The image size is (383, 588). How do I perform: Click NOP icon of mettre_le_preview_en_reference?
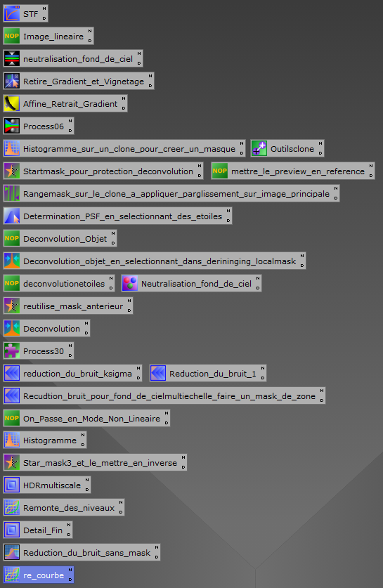(x=219, y=171)
